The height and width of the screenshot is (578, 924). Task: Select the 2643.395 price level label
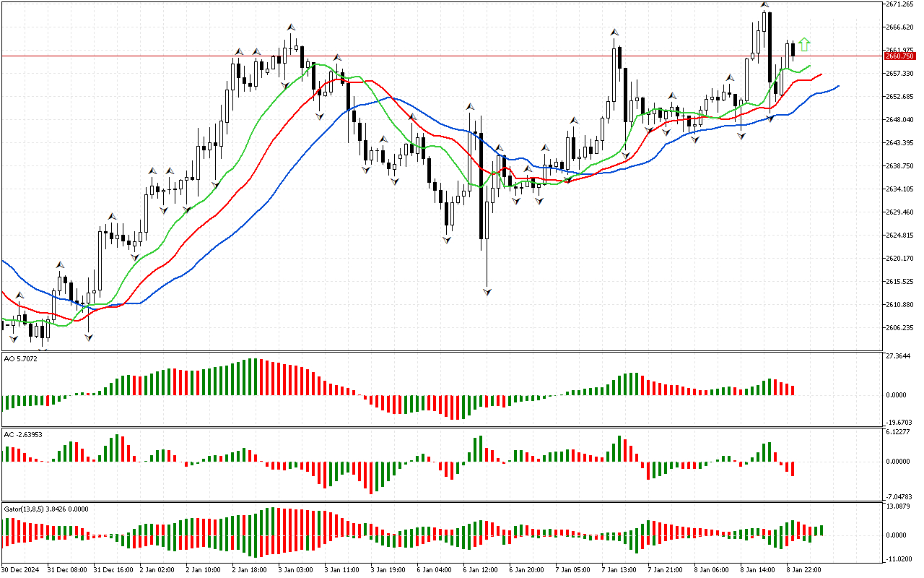point(899,143)
